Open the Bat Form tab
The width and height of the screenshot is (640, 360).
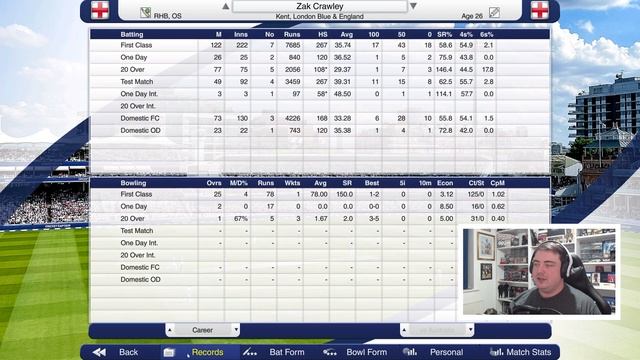(x=287, y=352)
